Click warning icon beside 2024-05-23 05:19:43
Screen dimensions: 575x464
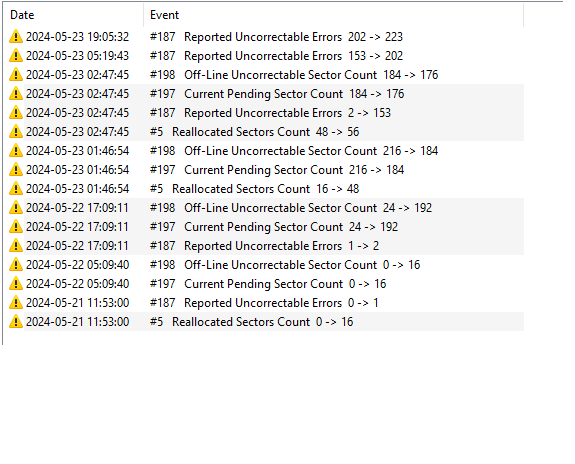16,56
